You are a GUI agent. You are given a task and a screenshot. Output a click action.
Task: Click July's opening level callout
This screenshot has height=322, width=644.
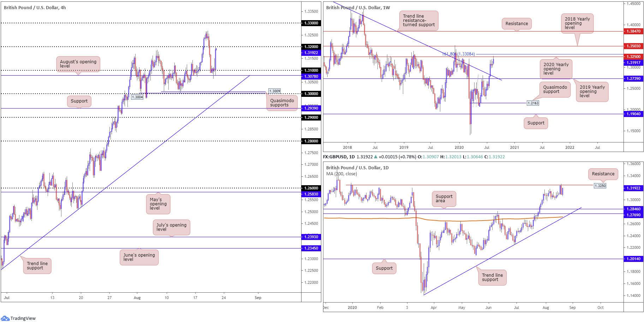click(171, 227)
